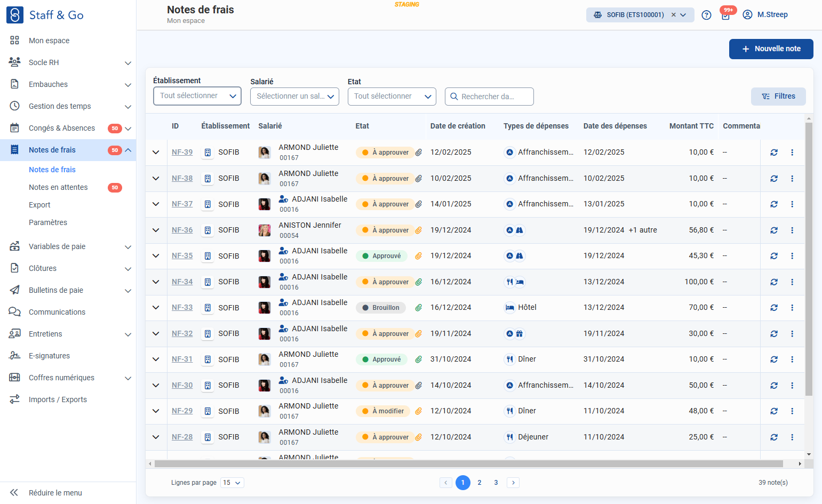Click the refresh icon in the NF-33 row
The width and height of the screenshot is (822, 504).
coord(774,308)
